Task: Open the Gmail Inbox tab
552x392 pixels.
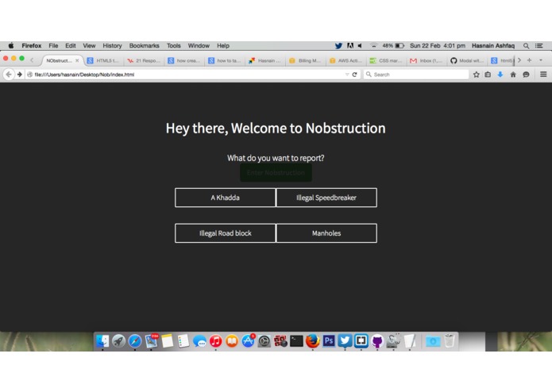Action: (427, 60)
